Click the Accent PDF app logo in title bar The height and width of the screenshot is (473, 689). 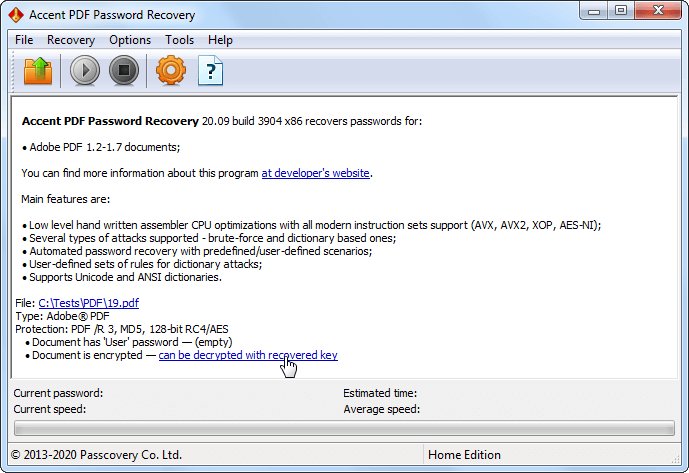16,15
